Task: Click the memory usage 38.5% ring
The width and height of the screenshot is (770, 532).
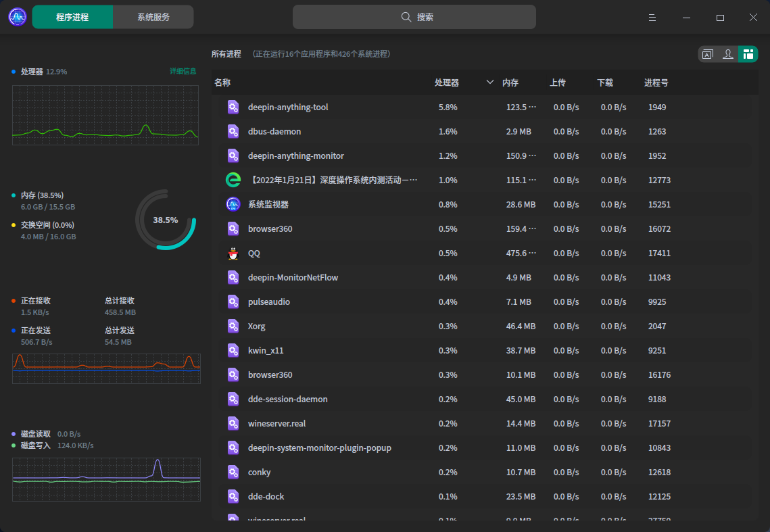Action: [x=166, y=220]
